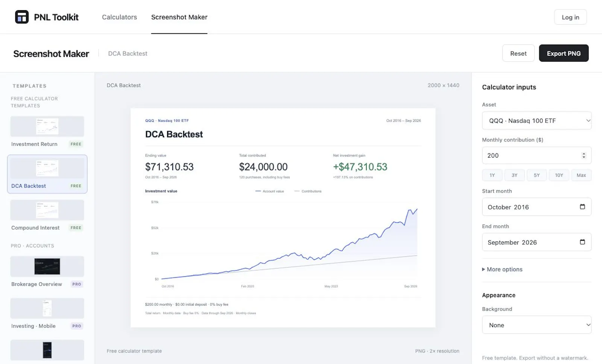
Task: Expand the More options section
Action: [502, 269]
